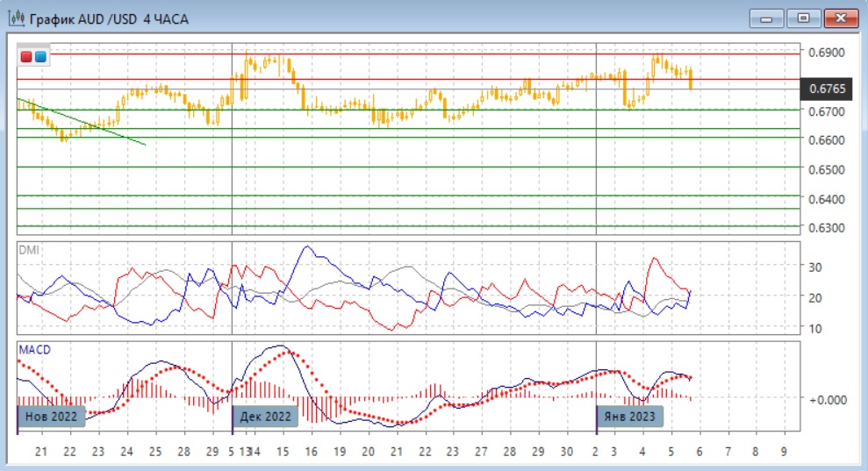The height and width of the screenshot is (471, 868).
Task: Click the DMI indicator label
Action: (x=28, y=250)
